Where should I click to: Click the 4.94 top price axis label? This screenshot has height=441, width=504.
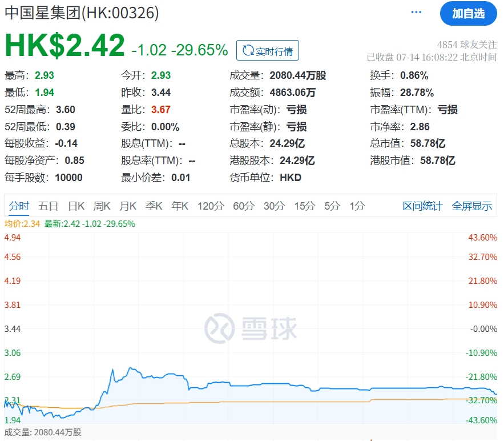12,238
